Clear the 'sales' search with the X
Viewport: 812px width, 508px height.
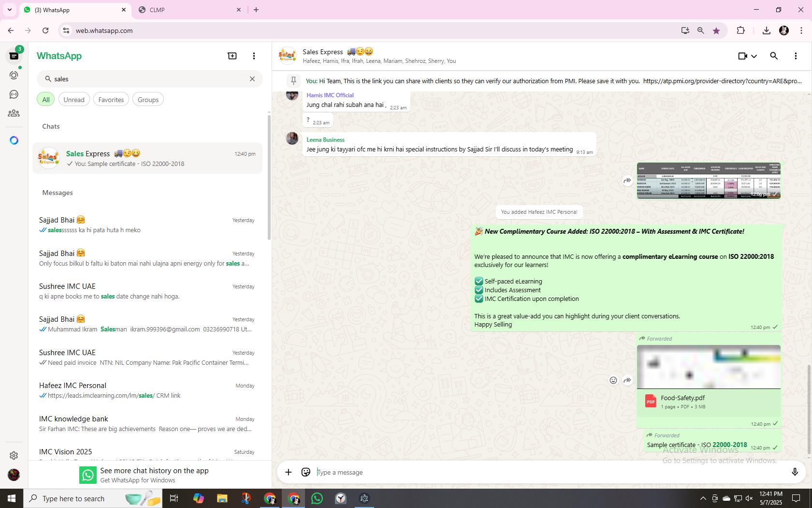[x=252, y=79]
